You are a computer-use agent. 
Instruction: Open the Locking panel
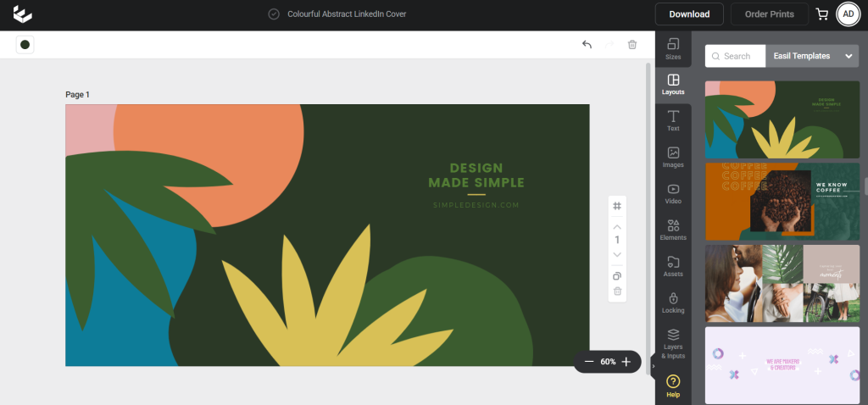[673, 303]
